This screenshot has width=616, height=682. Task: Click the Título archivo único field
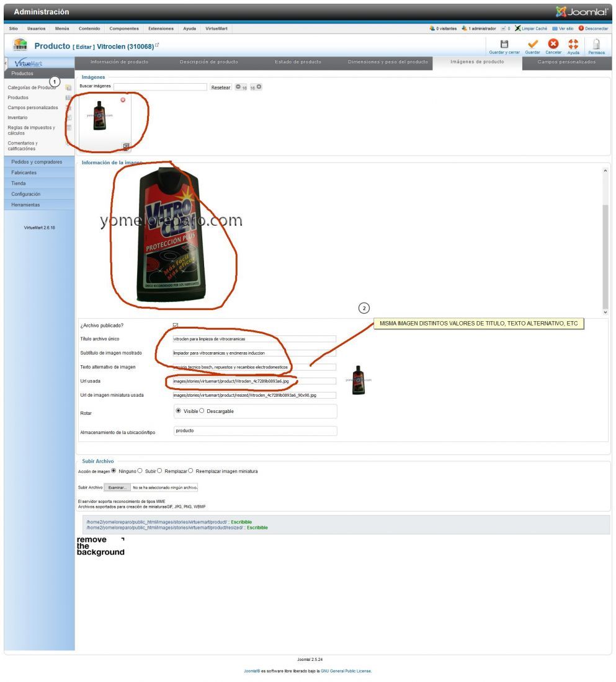(x=254, y=339)
